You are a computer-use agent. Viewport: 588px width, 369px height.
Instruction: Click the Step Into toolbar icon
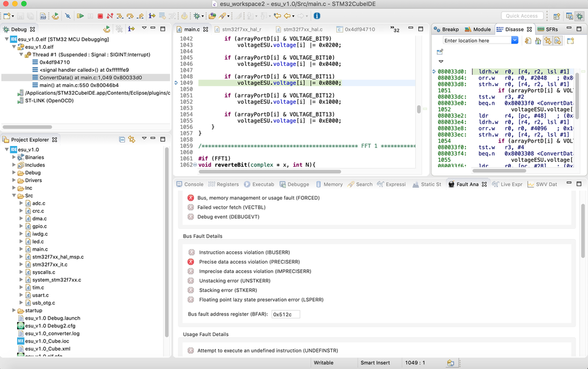pyautogui.click(x=120, y=16)
